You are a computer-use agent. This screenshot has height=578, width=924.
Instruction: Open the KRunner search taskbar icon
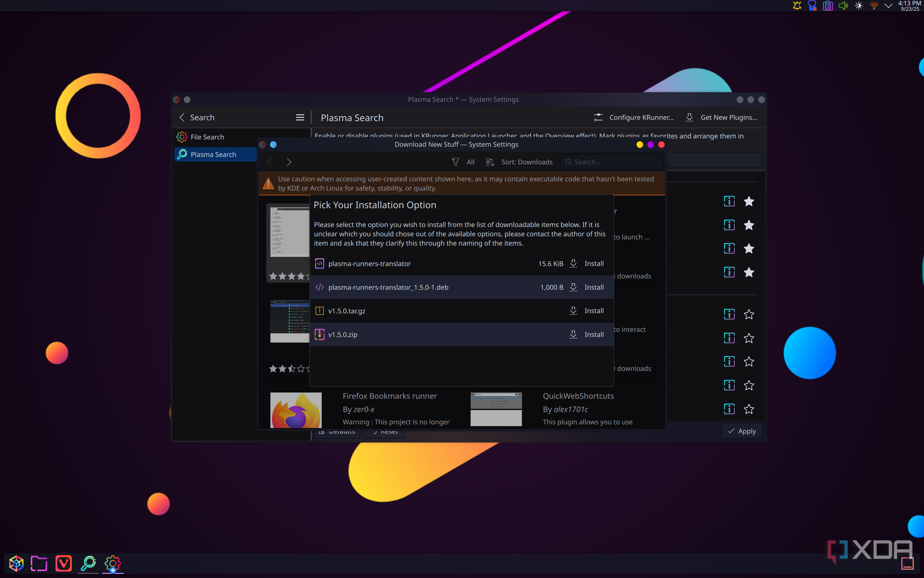tap(88, 563)
